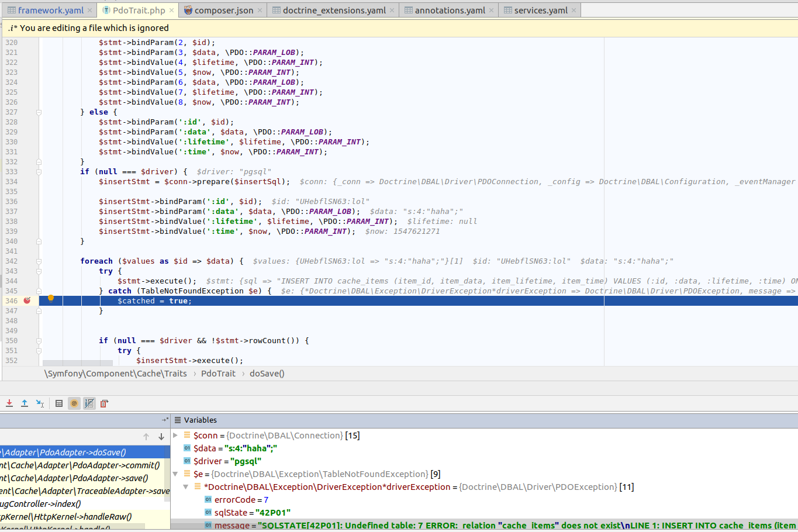The width and height of the screenshot is (798, 532).
Task: Click the $e exception object icon
Action: 187,474
